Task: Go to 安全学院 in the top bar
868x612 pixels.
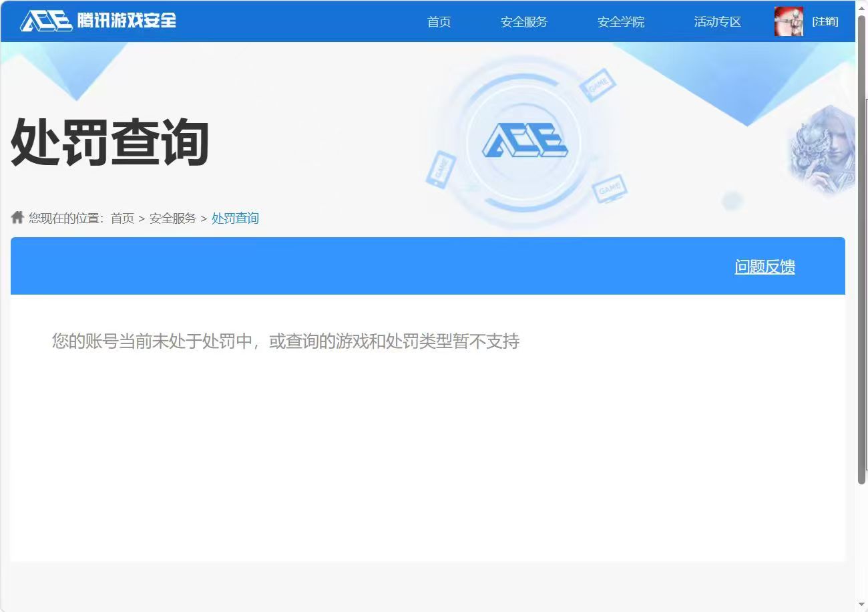Action: click(620, 22)
